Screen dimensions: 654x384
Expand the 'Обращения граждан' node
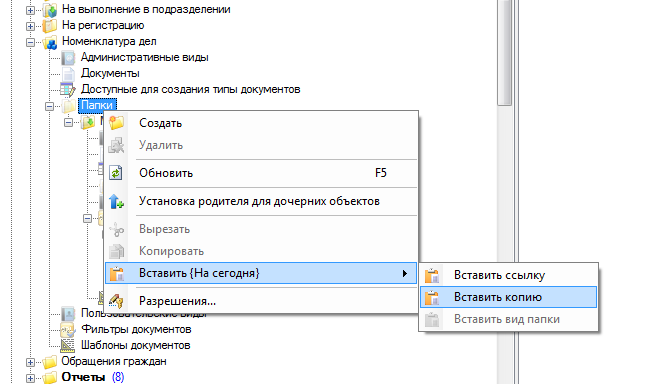(x=30, y=362)
